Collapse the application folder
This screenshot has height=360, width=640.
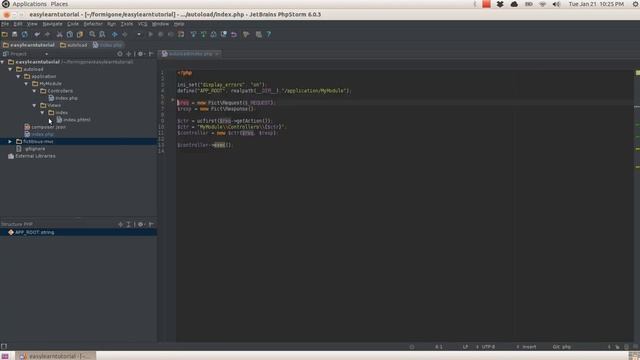click(18, 76)
